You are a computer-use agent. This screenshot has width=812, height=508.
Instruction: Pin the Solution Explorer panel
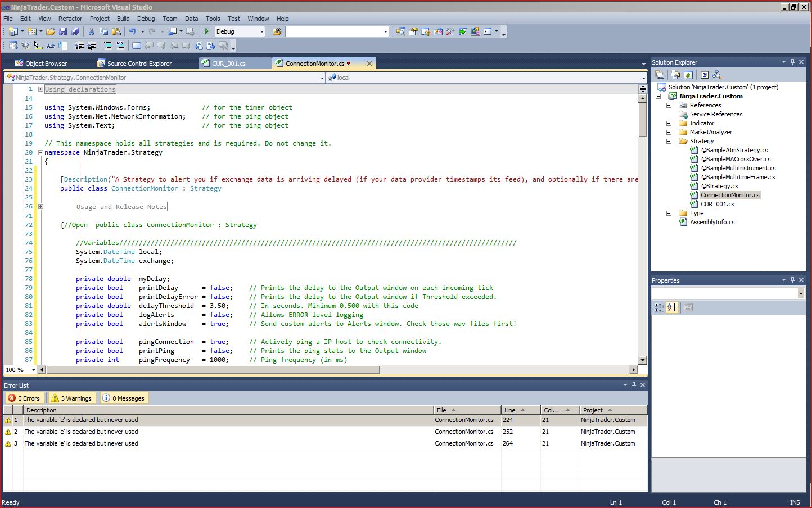pyautogui.click(x=793, y=62)
